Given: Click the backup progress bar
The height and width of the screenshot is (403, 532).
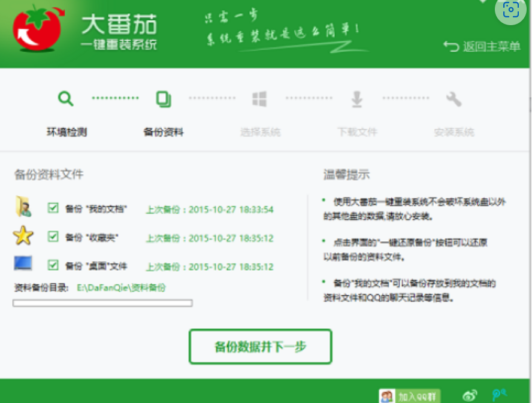Looking at the screenshot, I should point(102,304).
